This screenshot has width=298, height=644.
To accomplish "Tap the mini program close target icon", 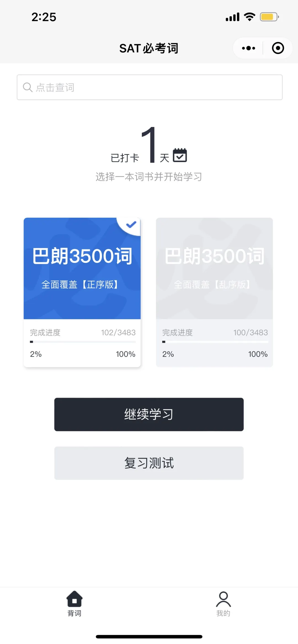I will tap(278, 48).
